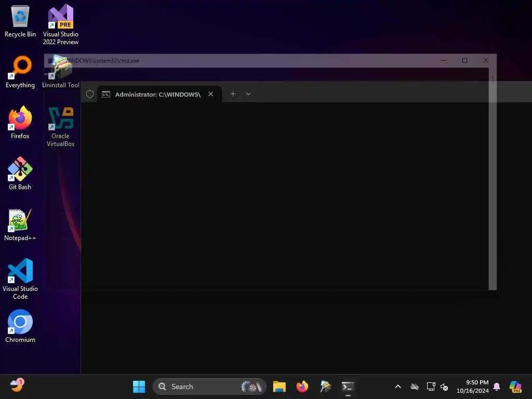Screen dimensions: 532x399
Task: Expand the new tab profile dropdown
Action: [x=248, y=94]
